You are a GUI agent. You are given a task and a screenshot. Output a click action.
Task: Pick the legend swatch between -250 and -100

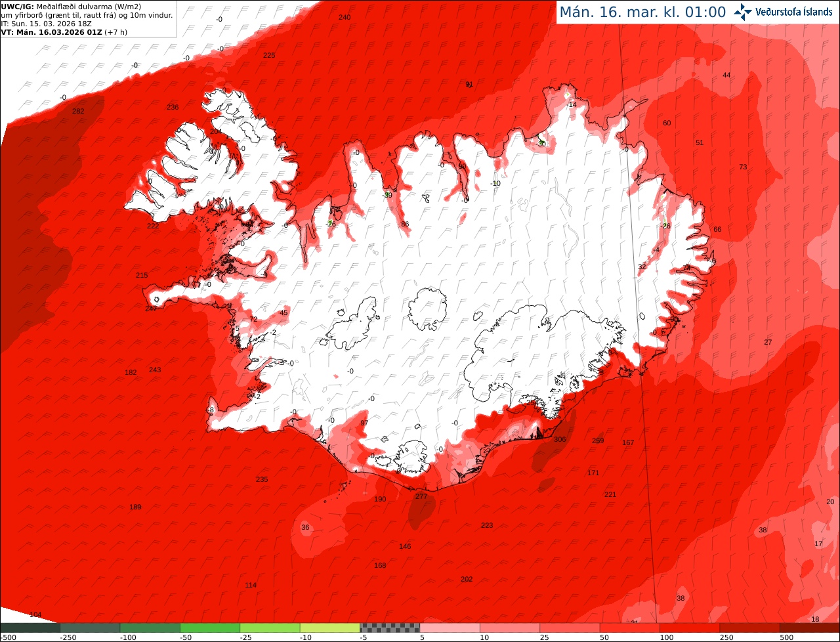pos(90,628)
